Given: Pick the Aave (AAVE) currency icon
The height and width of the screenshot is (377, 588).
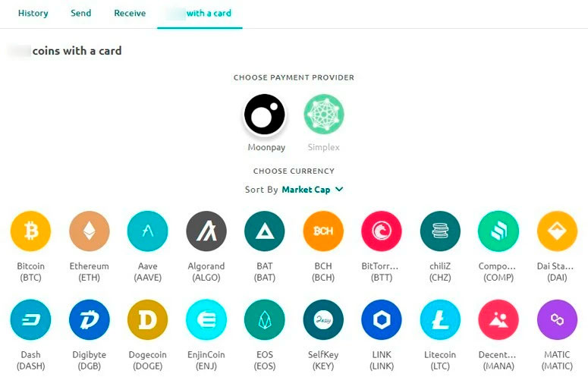Looking at the screenshot, I should tap(147, 231).
